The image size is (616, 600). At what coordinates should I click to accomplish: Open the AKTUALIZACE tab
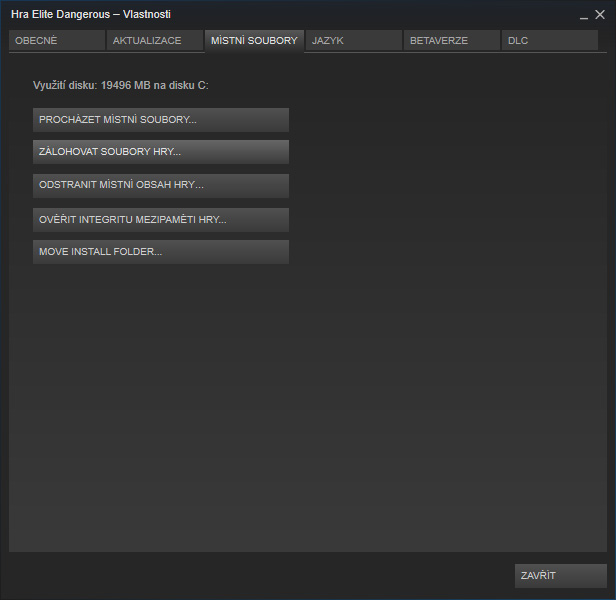pyautogui.click(x=155, y=40)
